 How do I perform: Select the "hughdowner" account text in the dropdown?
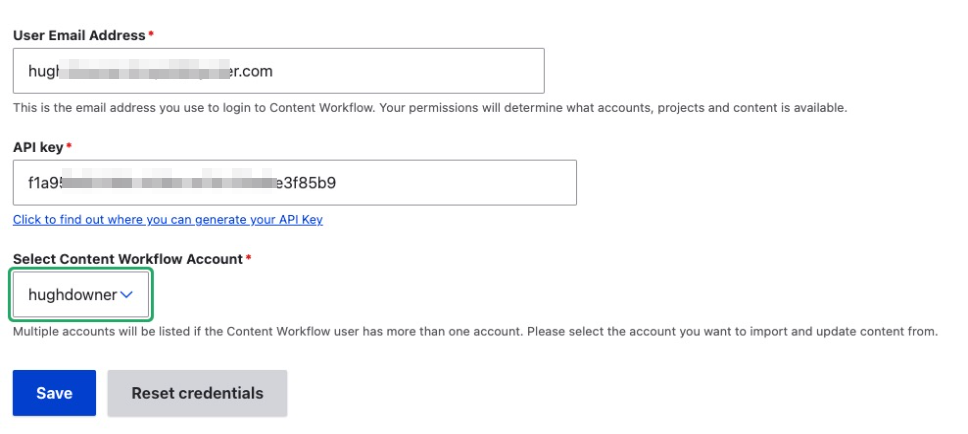72,294
